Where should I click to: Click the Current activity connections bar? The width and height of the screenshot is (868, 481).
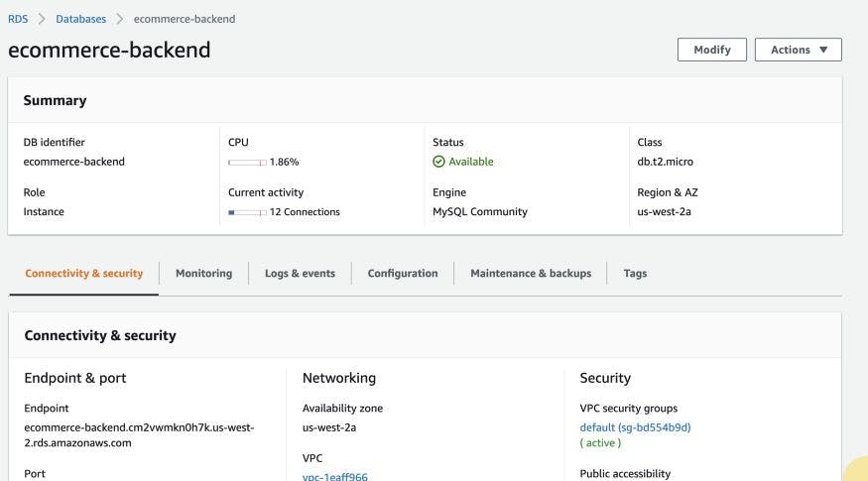coord(246,212)
